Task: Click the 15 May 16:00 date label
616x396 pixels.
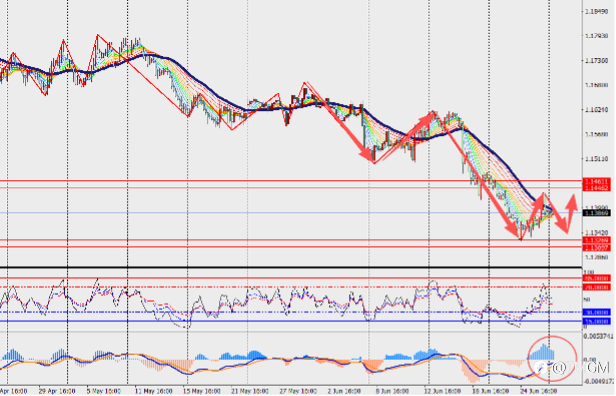Action: tap(202, 391)
